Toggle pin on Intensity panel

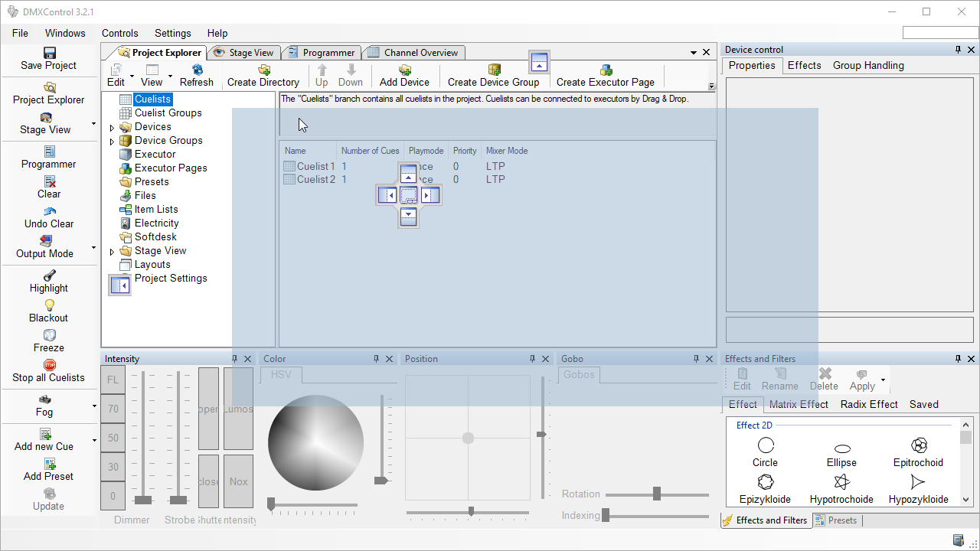pyautogui.click(x=235, y=359)
